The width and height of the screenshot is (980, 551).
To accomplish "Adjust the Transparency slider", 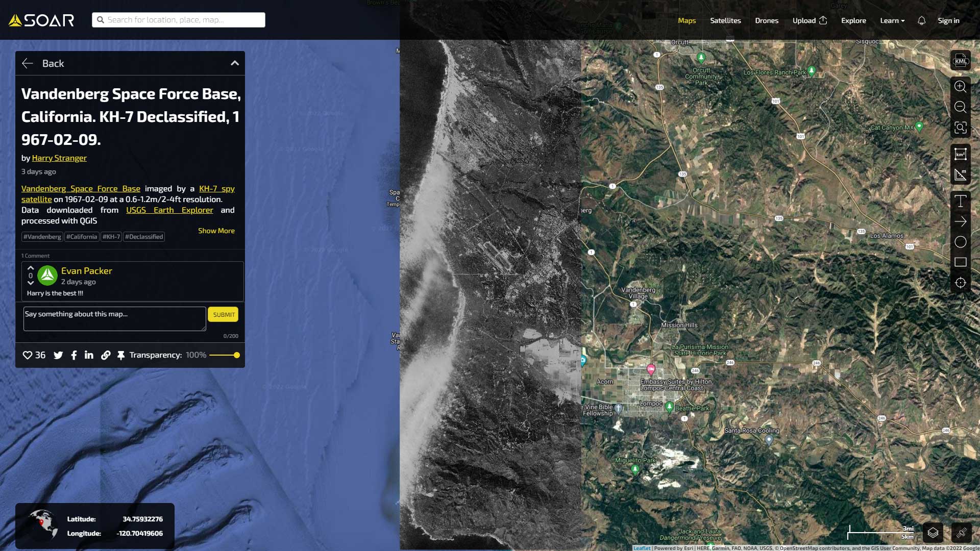I will (236, 355).
